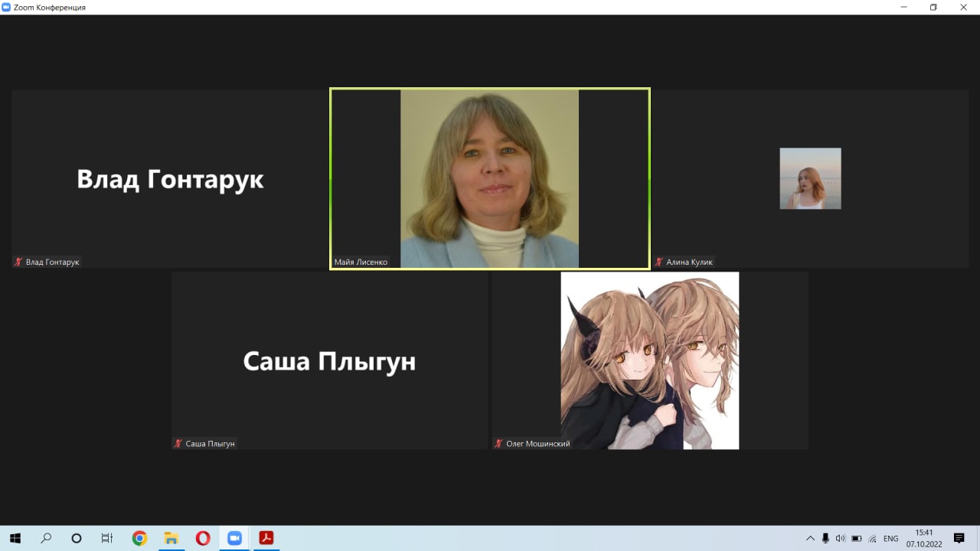Click Алина Кулик profile picture
Image resolution: width=980 pixels, height=551 pixels.
pyautogui.click(x=810, y=178)
